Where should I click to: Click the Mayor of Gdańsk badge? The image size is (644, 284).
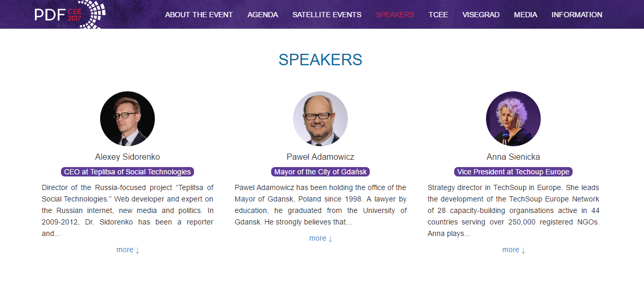[x=320, y=172]
